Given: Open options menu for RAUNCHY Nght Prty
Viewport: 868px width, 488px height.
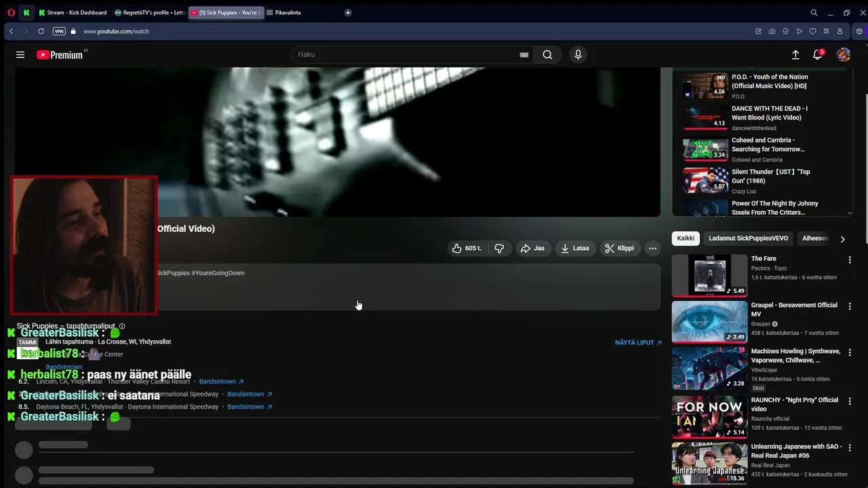Looking at the screenshot, I should pos(850,401).
